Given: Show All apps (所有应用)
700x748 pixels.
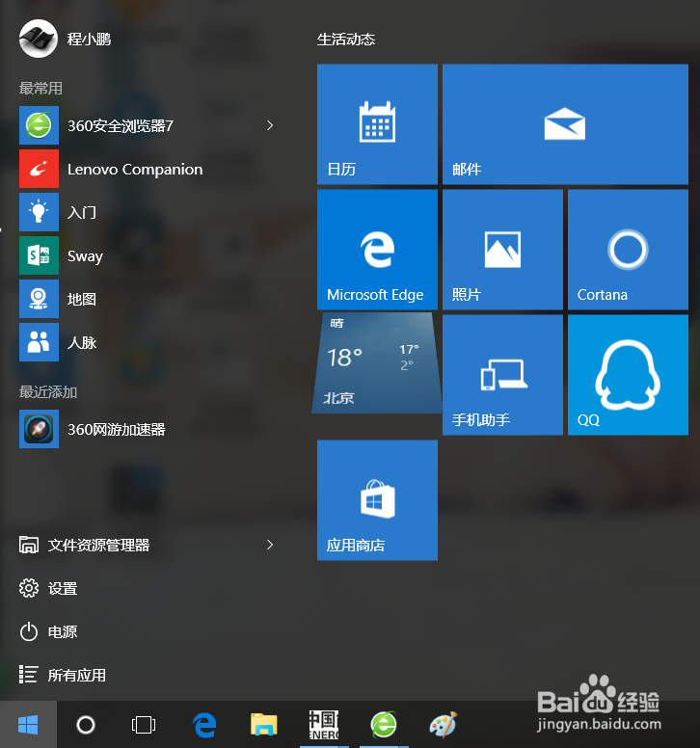Looking at the screenshot, I should pos(63,675).
